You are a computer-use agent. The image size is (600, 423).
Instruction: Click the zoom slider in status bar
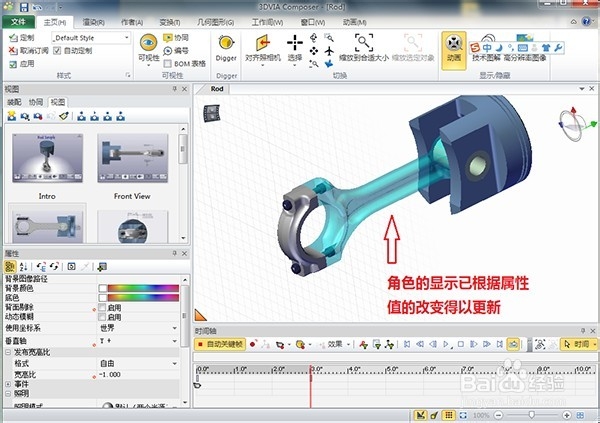[x=531, y=415]
